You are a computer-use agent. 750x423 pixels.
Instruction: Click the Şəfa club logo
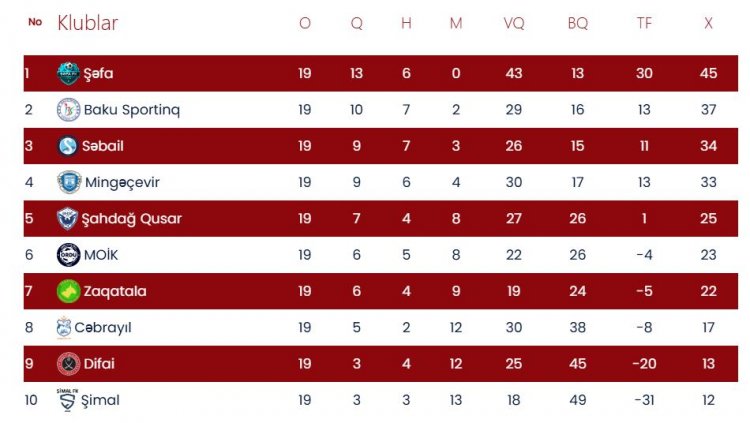click(68, 73)
